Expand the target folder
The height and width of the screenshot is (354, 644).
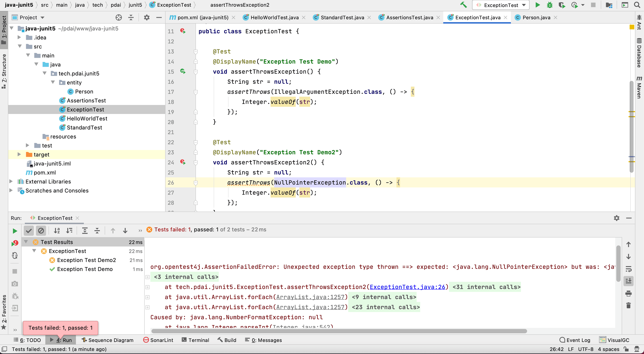pos(19,154)
